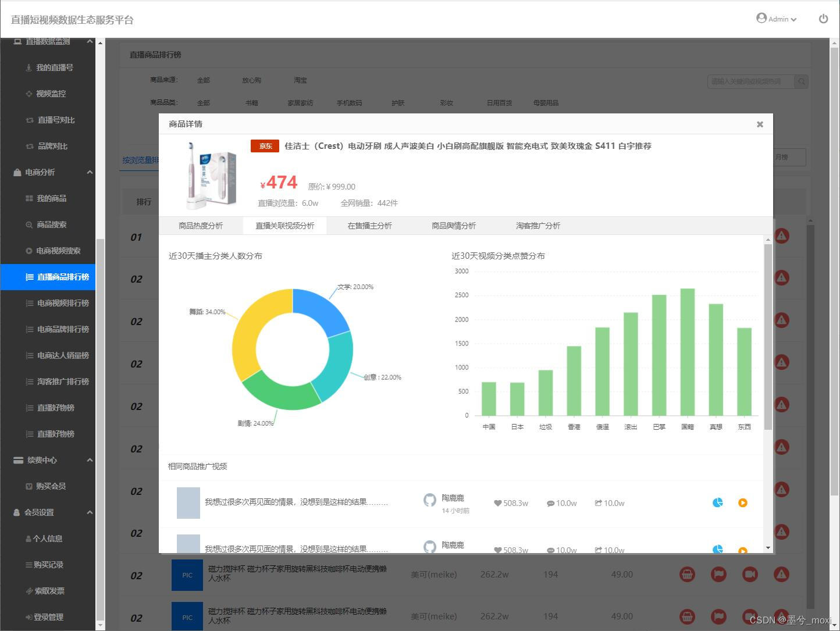Filter category by 日用百货
Image resolution: width=840 pixels, height=631 pixels.
pyautogui.click(x=499, y=103)
